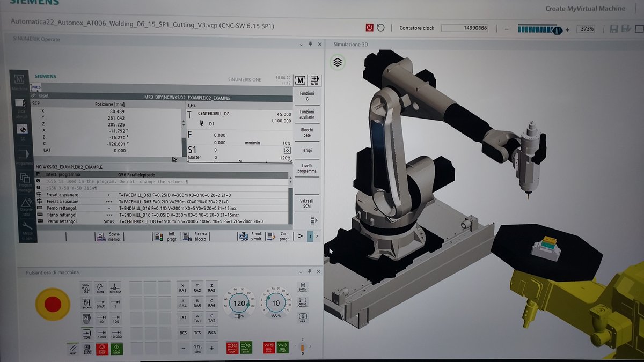This screenshot has height=362, width=644.
Task: Increase simulation speed with the plus button
Action: point(567,29)
